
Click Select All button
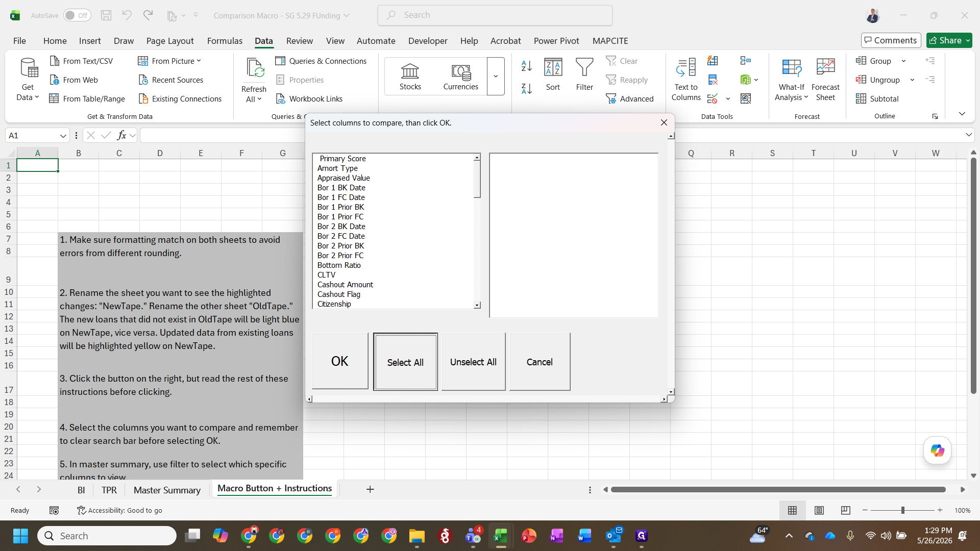[x=405, y=362]
